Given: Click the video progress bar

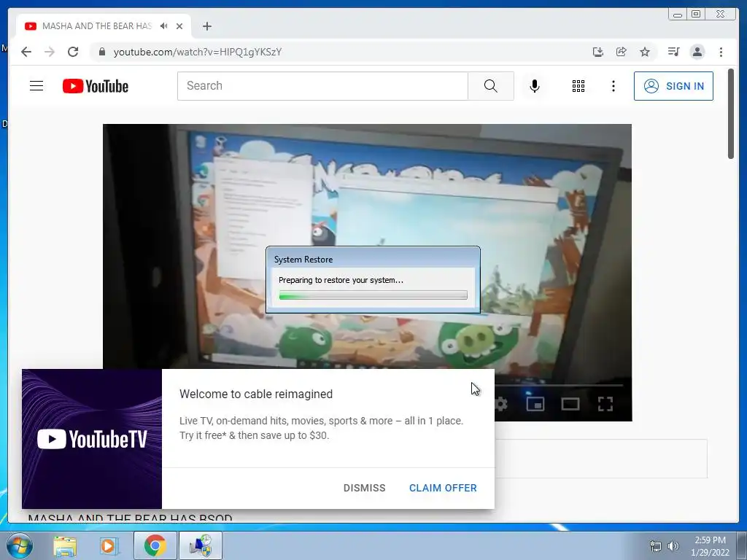Looking at the screenshot, I should [559, 384].
